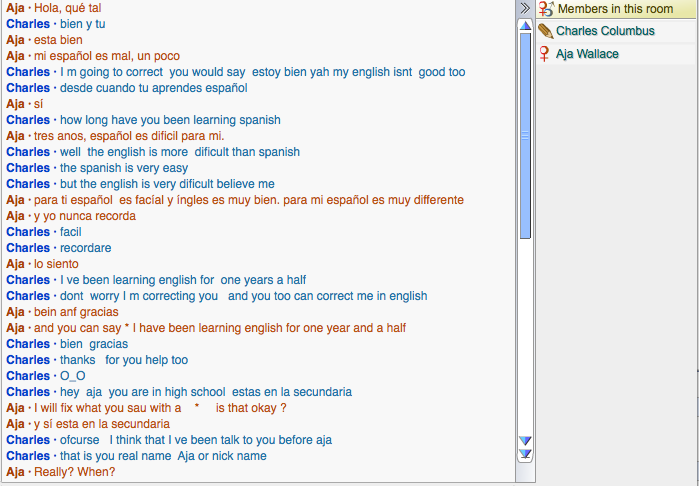Click the pencil icon next to Charles Columbus
The width and height of the screenshot is (699, 486).
(x=546, y=31)
